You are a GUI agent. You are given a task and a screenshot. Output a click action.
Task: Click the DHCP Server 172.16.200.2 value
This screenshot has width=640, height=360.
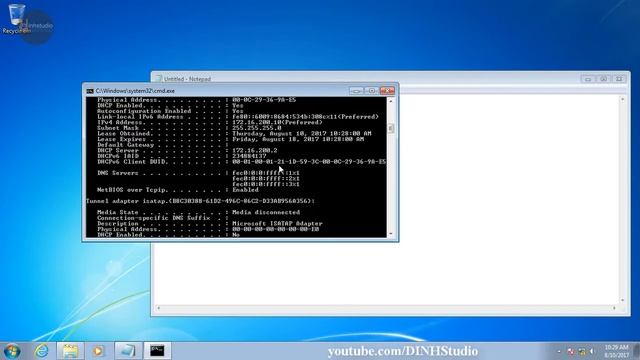tap(255, 151)
